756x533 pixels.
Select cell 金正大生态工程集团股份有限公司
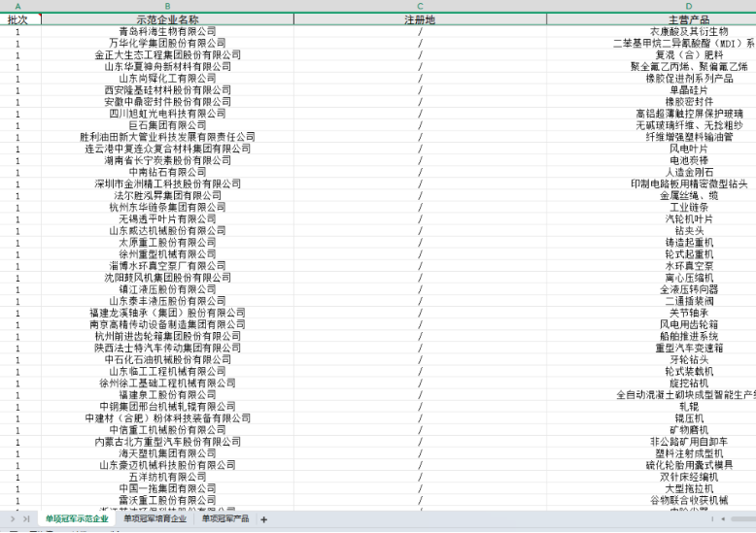pos(167,55)
